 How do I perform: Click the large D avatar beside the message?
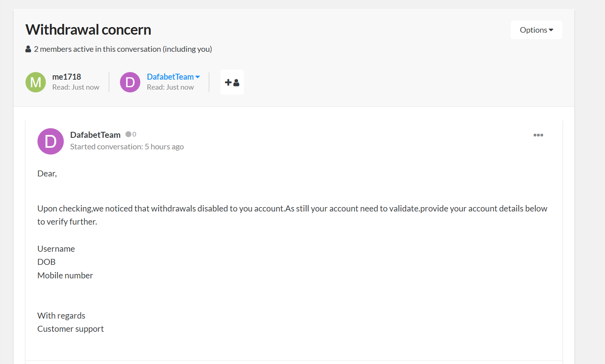click(51, 141)
